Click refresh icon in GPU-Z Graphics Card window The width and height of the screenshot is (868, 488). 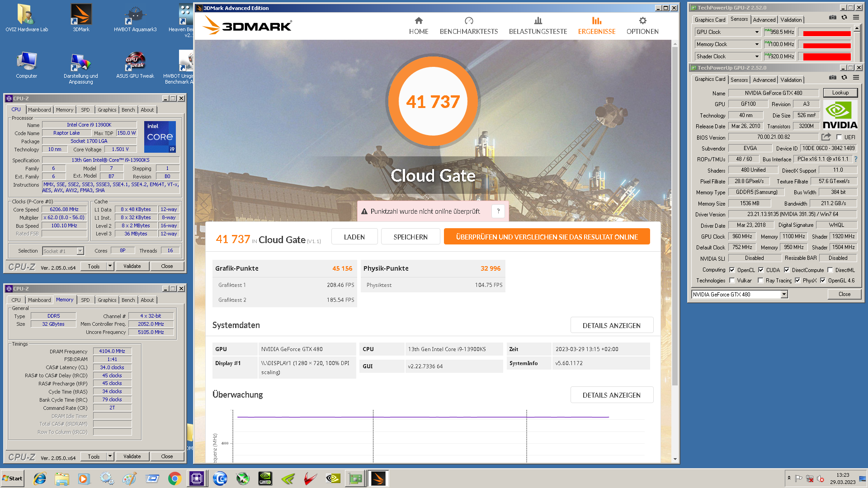tap(844, 78)
